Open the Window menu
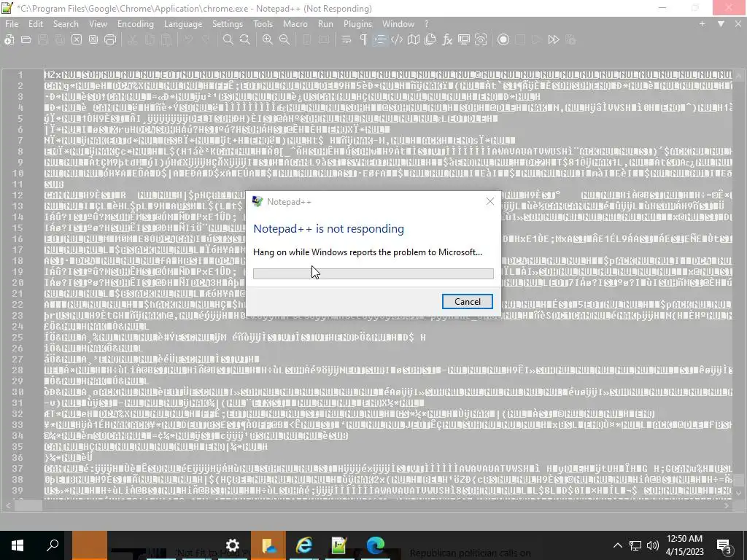Viewport: 747px width, 560px height. pos(398,24)
